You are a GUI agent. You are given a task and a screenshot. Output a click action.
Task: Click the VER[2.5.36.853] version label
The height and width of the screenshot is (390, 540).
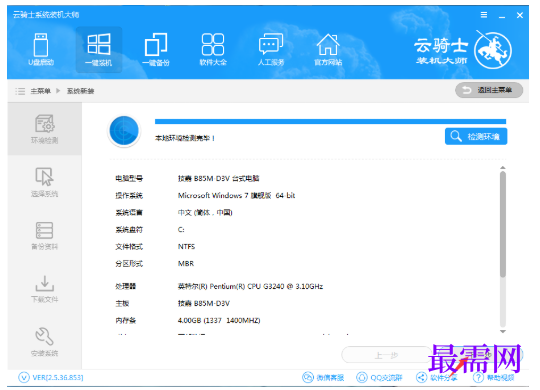58,378
